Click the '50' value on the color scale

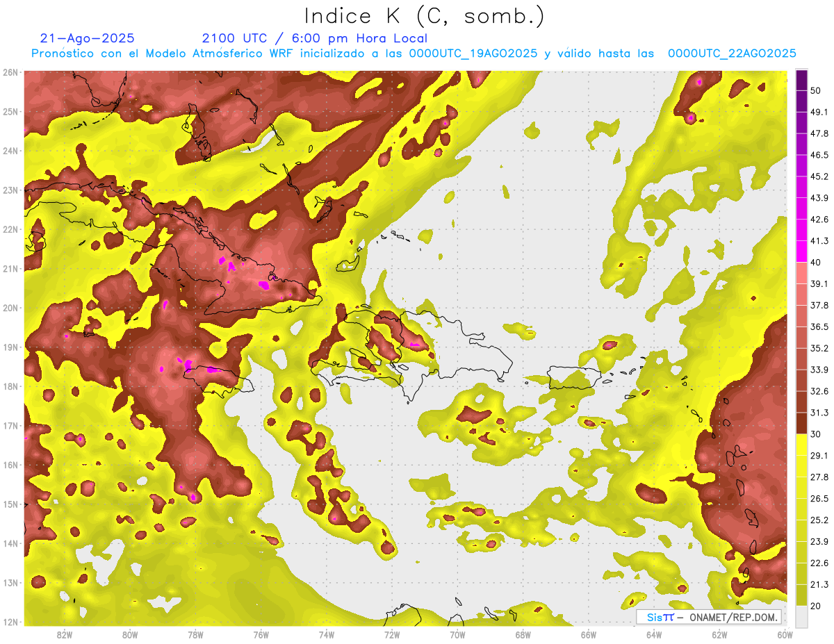(817, 91)
